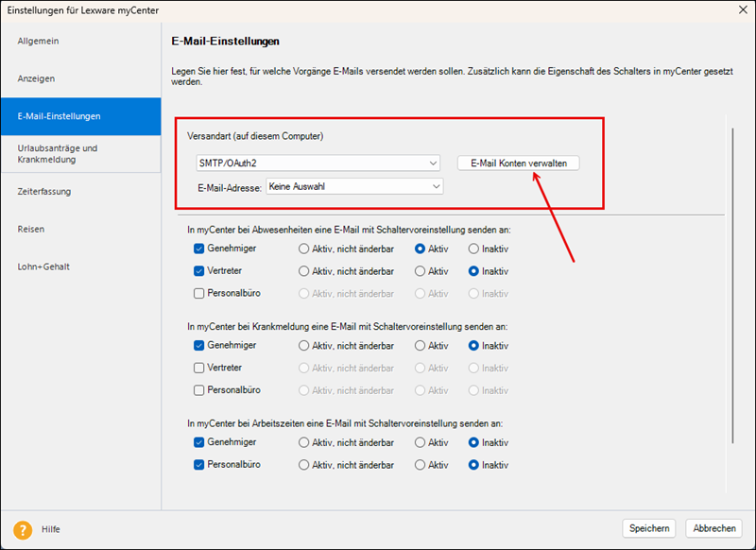
Task: Click the Hilfe label
Action: [51, 529]
